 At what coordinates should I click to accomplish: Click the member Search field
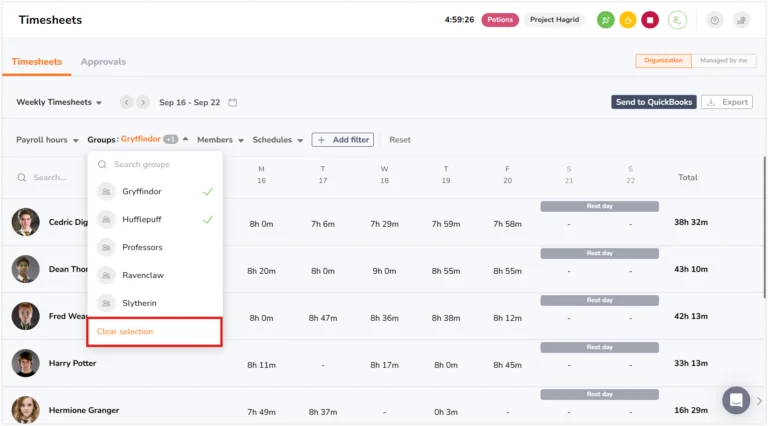[49, 177]
